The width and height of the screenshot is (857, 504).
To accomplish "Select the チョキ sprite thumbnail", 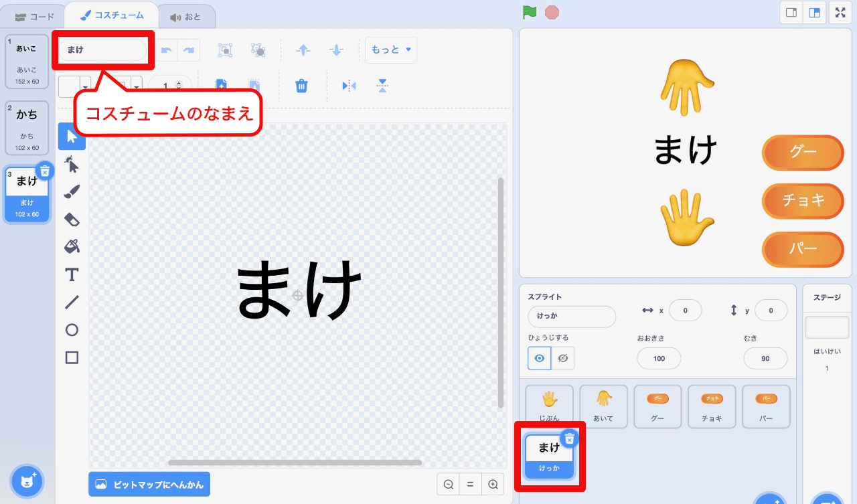I will click(712, 406).
